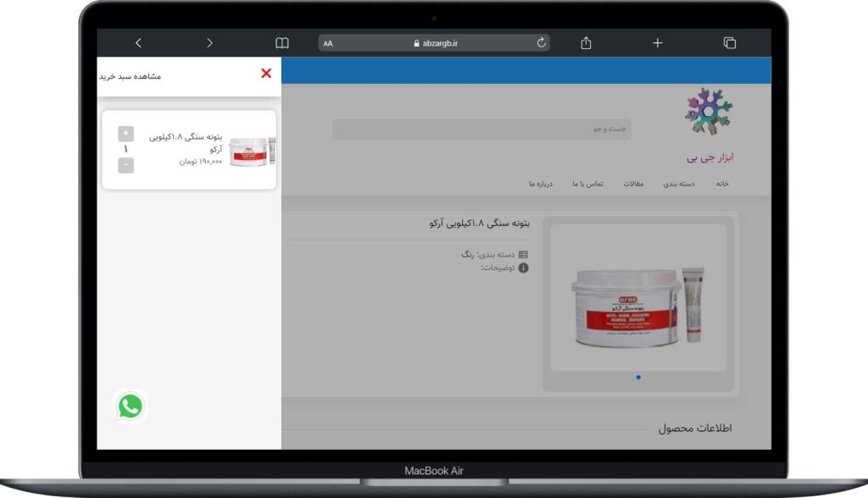Reload the page with the refresh icon
The image size is (868, 498).
[x=542, y=43]
